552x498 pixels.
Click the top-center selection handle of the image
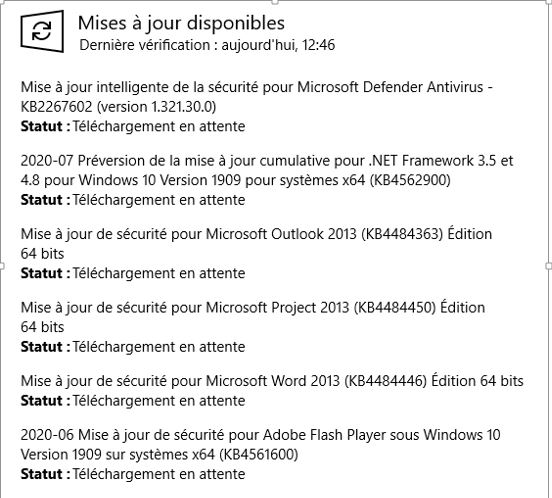(x=275, y=2)
